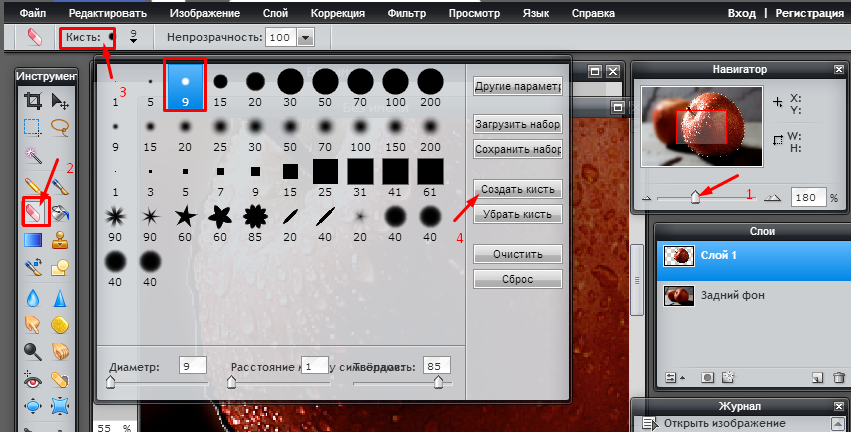This screenshot has width=851, height=432.
Task: Select the Gradient tool
Action: (33, 240)
